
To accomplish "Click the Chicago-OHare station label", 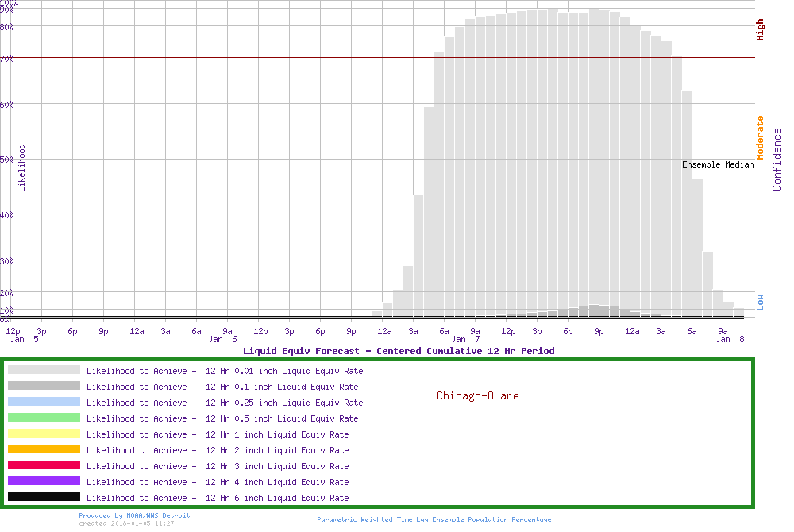I will coord(477,395).
